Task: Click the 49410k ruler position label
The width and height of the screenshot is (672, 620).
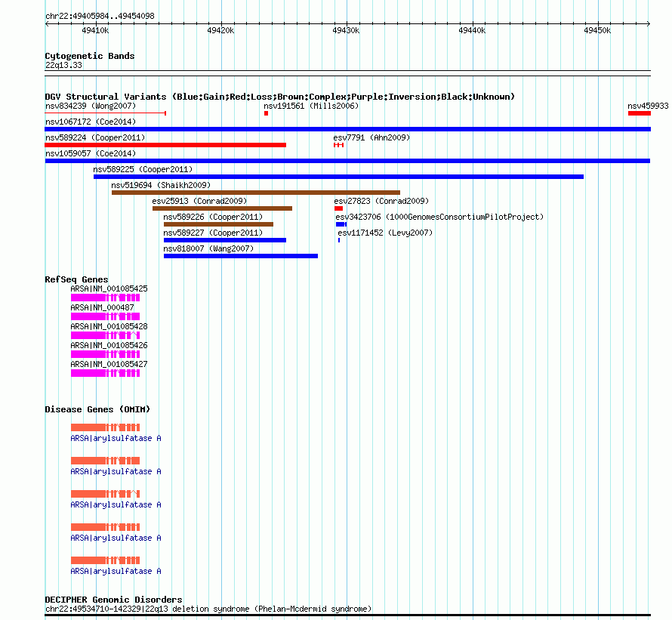Action: pyautogui.click(x=95, y=30)
